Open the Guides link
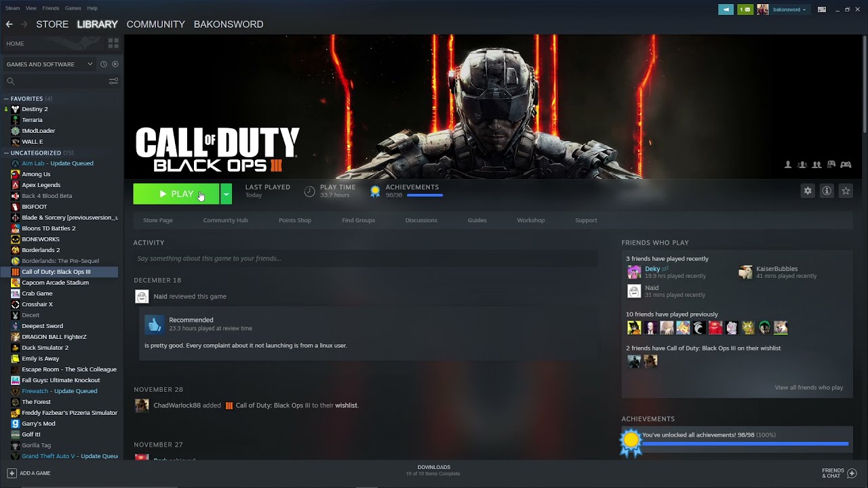Viewport: 868px width, 488px height. click(477, 220)
